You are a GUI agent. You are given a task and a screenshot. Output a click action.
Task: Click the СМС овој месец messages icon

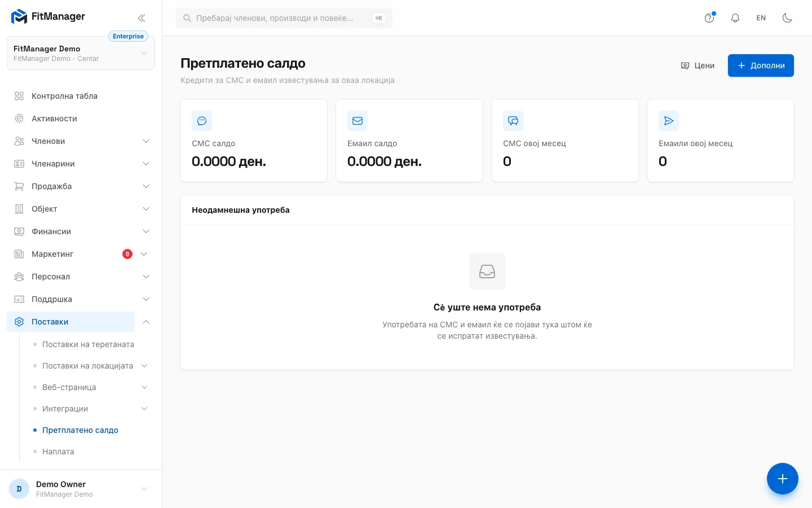coord(513,121)
